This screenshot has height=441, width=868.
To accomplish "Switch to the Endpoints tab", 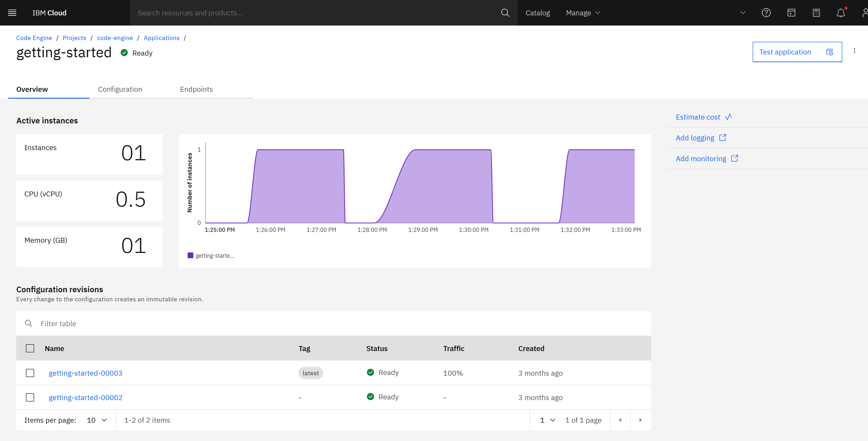I will click(196, 89).
